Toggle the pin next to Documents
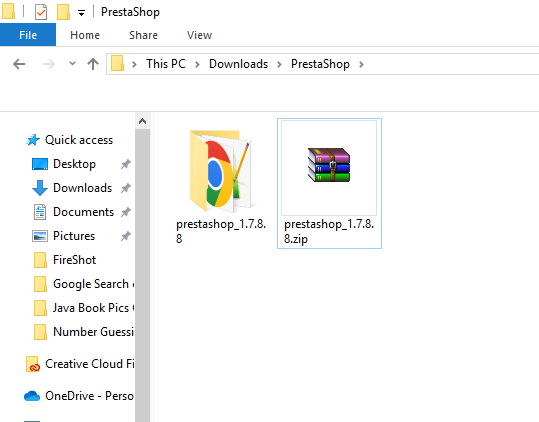This screenshot has width=539, height=422. tap(126, 212)
